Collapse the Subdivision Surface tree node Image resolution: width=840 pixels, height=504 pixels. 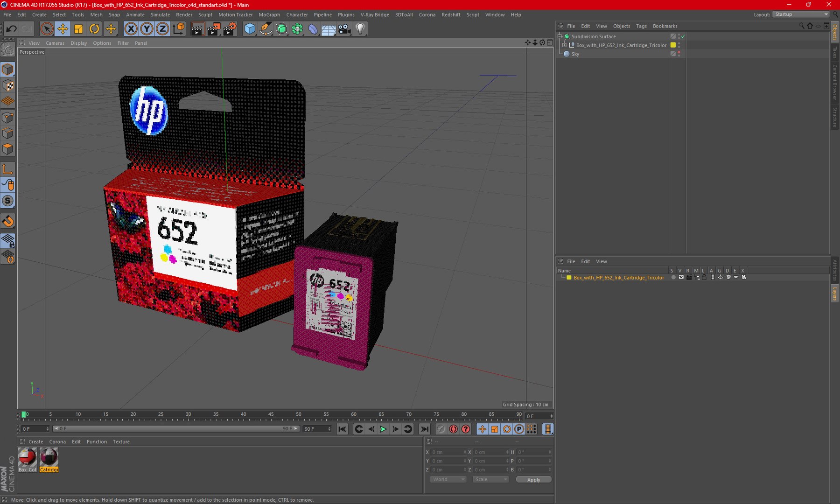(560, 36)
